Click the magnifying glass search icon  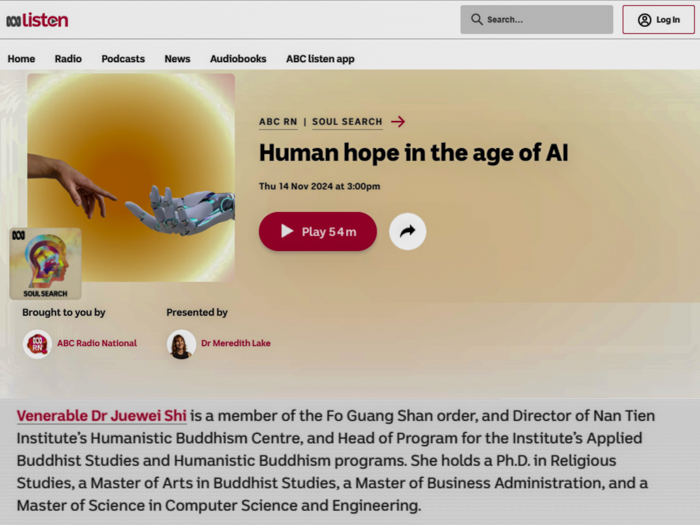[476, 20]
